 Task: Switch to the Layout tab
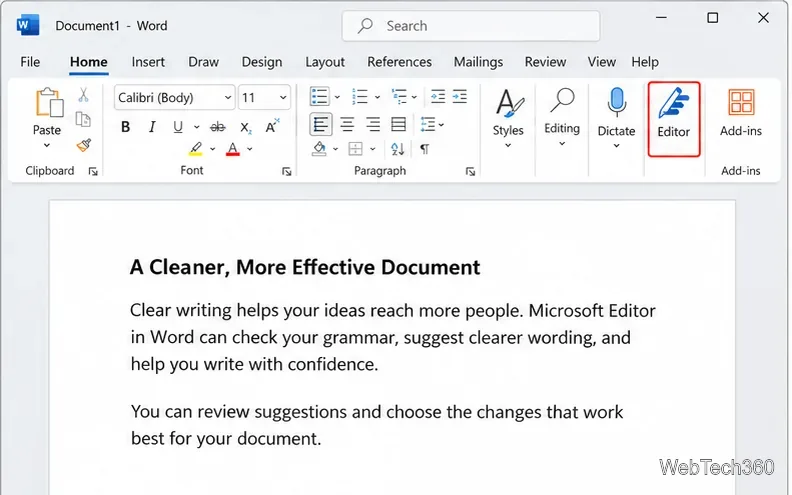pos(325,62)
